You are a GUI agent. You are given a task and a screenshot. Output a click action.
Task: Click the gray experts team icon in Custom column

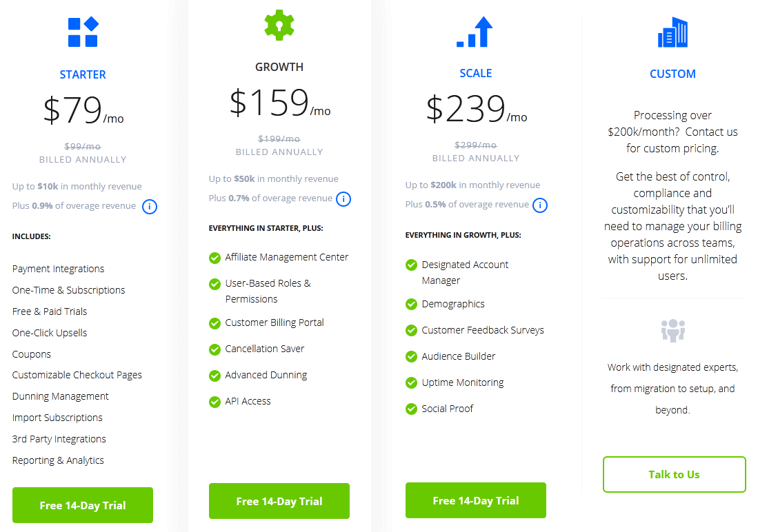click(x=672, y=330)
